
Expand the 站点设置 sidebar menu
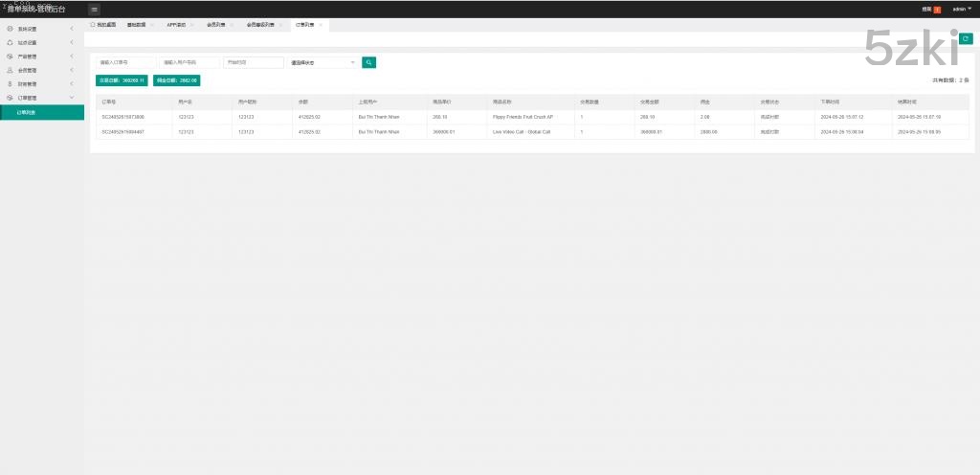(x=72, y=43)
